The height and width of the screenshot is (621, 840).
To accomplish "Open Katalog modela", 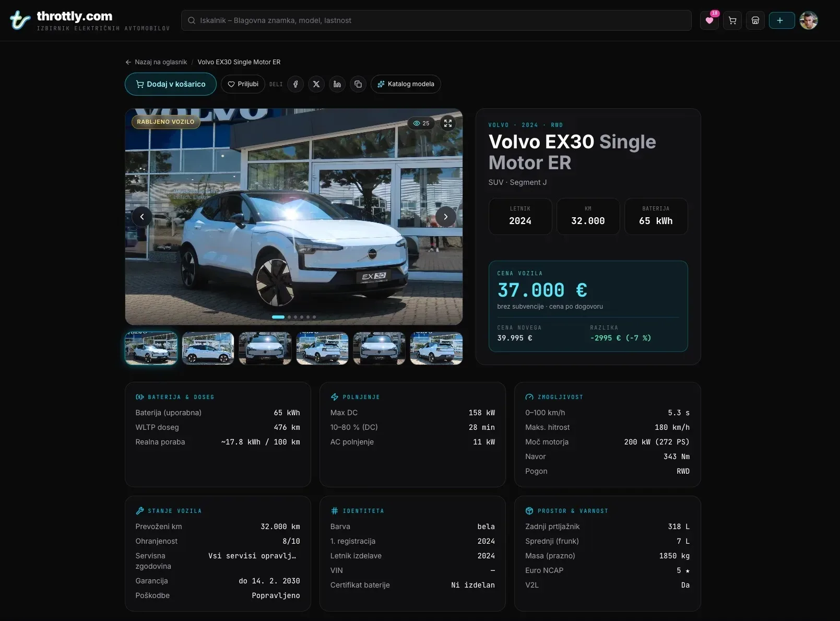I will (x=406, y=84).
